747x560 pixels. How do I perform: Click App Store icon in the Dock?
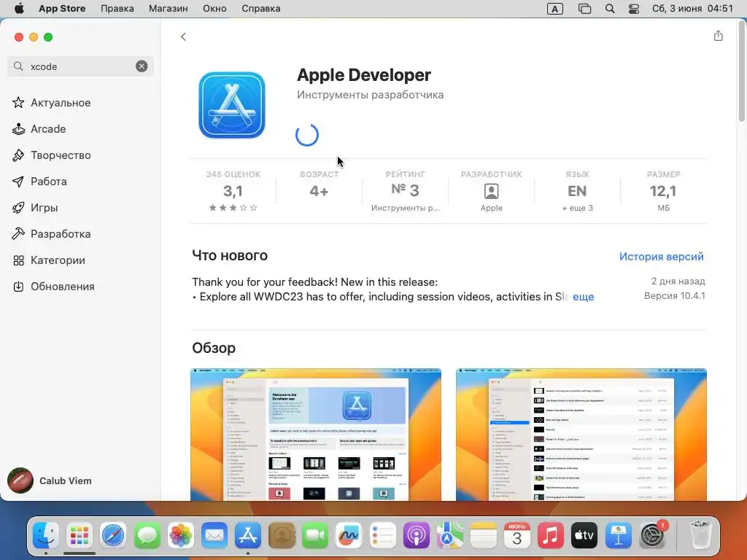[248, 536]
